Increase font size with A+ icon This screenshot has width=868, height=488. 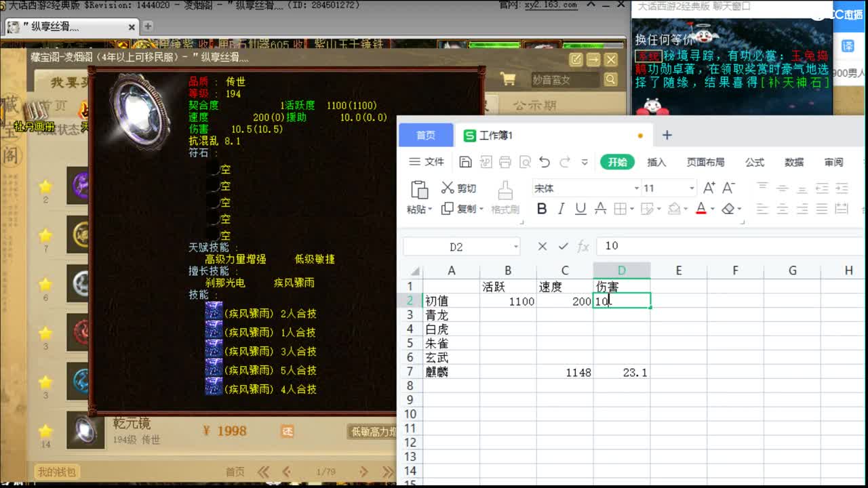click(709, 188)
